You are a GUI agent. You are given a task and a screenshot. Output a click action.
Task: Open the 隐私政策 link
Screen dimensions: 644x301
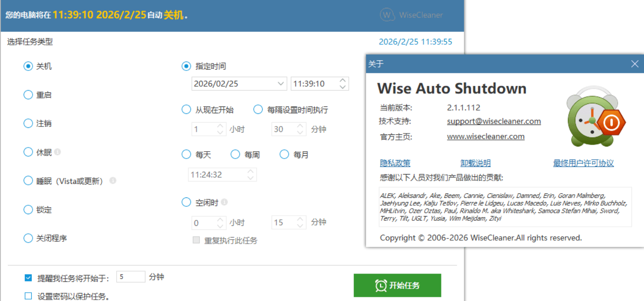point(395,163)
